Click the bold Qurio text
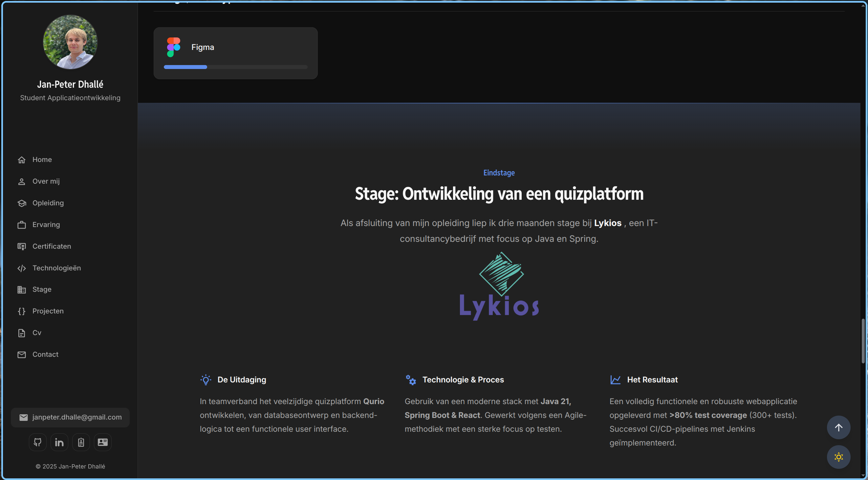The height and width of the screenshot is (480, 868). coord(373,401)
